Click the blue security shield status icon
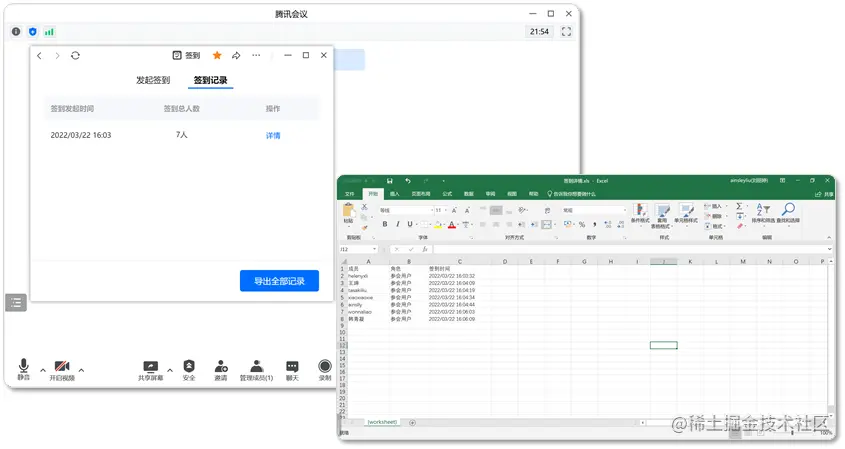The image size is (845, 449). tap(33, 32)
